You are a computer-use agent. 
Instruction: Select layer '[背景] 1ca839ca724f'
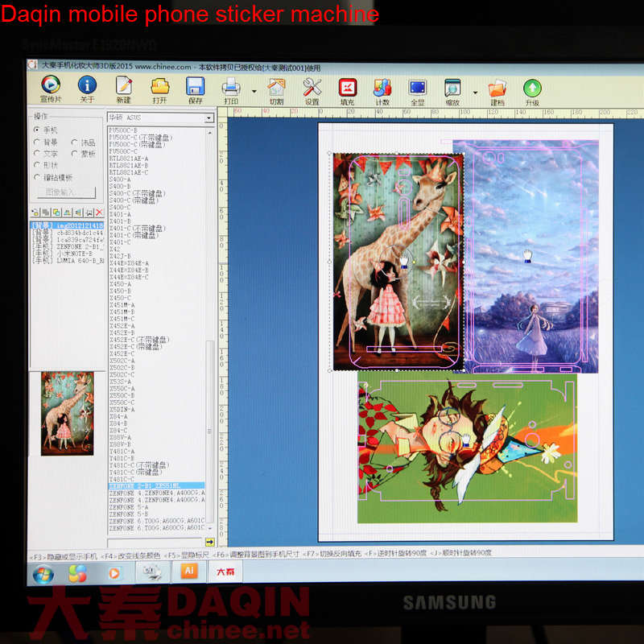pyautogui.click(x=68, y=239)
